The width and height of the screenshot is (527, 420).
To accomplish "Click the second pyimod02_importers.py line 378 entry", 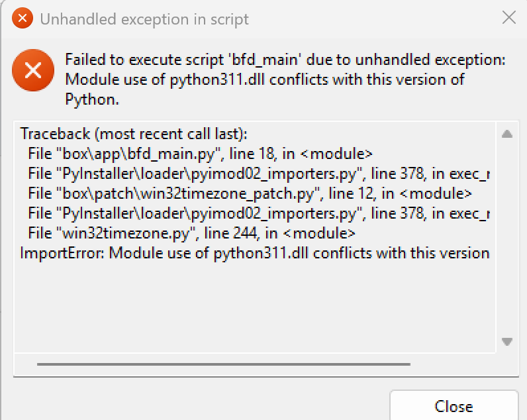I will pos(259,213).
